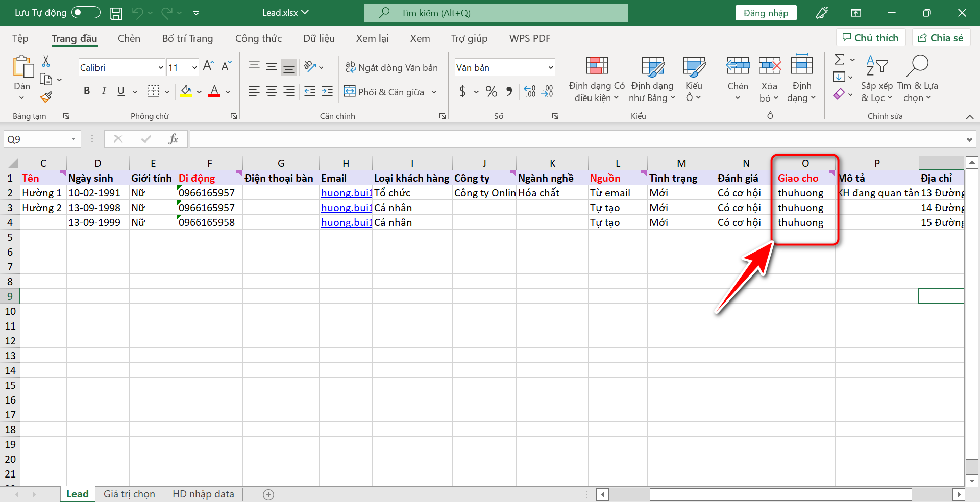Click the Percent Style icon
This screenshot has width=980, height=502.
pos(491,91)
